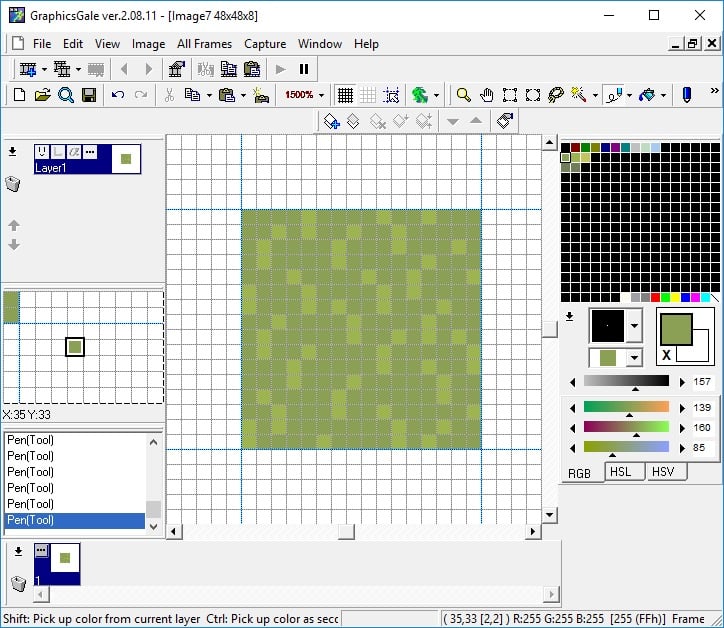Create a new image file
724x628 pixels.
click(19, 95)
